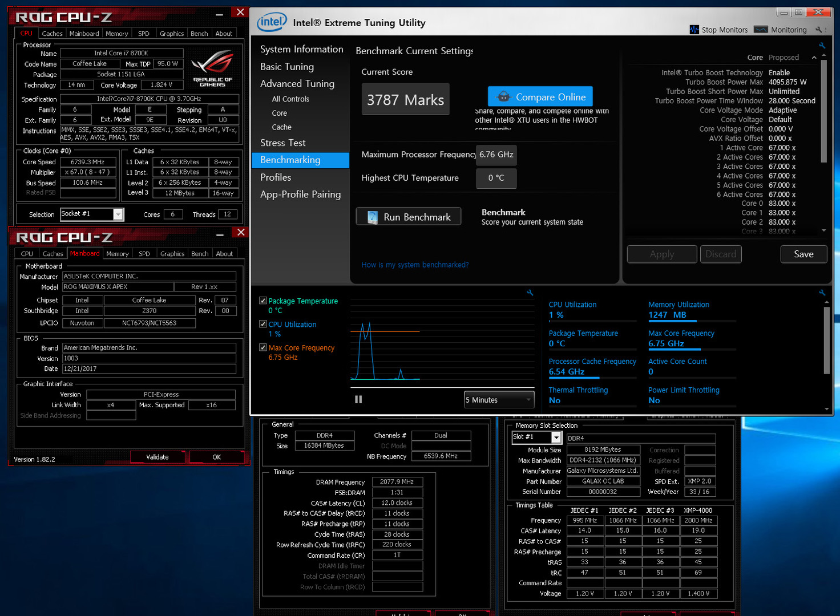This screenshot has width=840, height=616.
Task: Open CPU tab in Mainboard CPU-Z window
Action: pos(27,254)
